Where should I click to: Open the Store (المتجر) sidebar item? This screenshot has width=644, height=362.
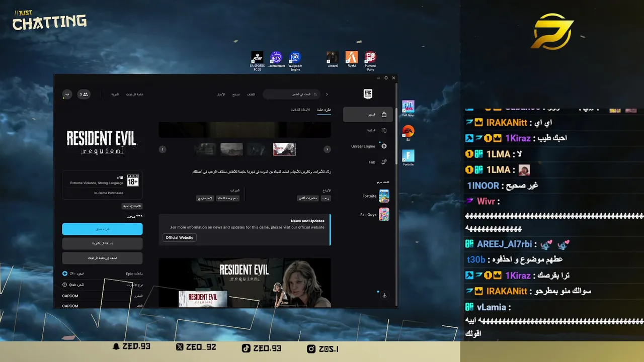[x=368, y=115]
